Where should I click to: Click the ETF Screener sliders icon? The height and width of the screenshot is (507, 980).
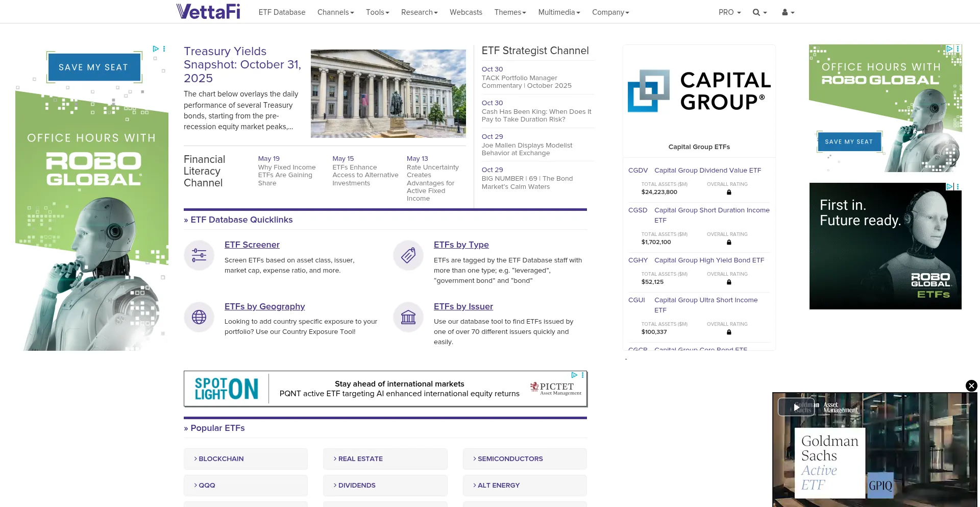point(199,255)
